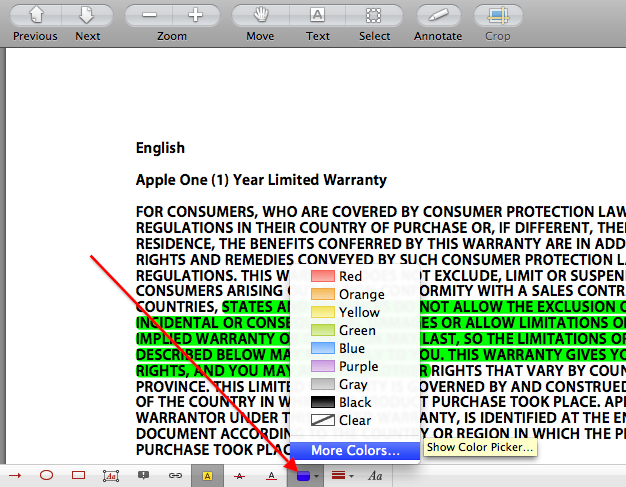Zoom out with the minus button

pos(149,16)
